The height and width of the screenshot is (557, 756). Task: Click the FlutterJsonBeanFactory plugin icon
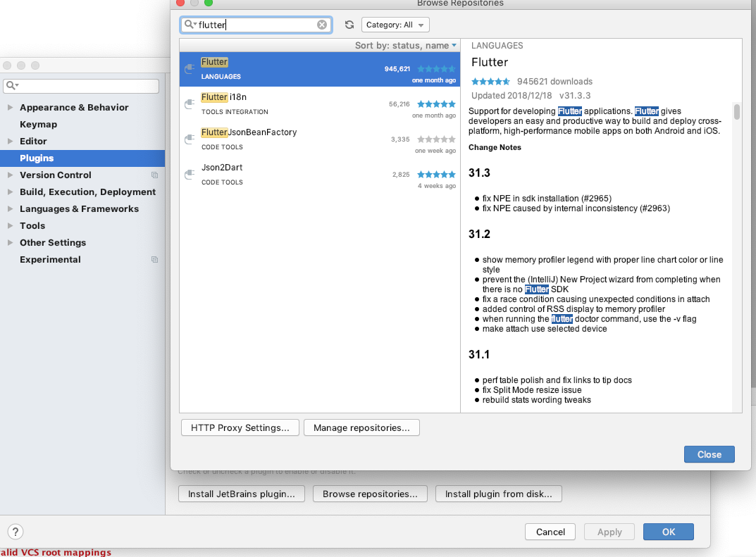click(190, 139)
